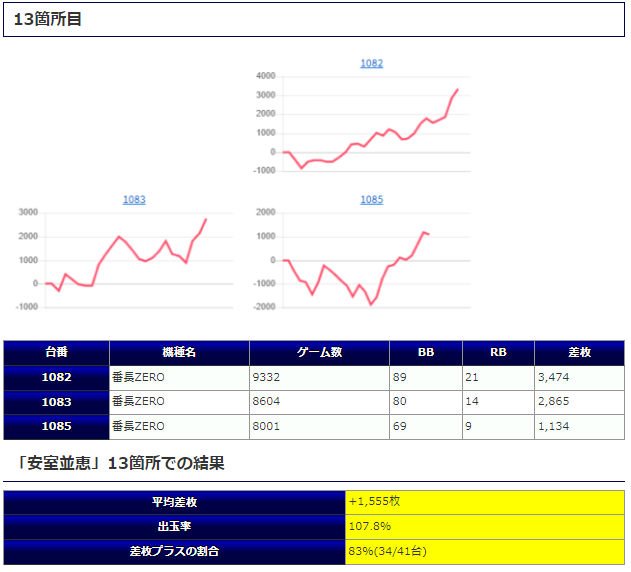
Task: Click the 差枚プラスの割合 label
Action: pos(174,552)
